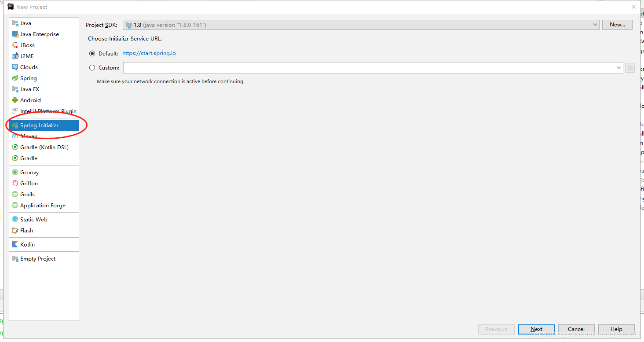
Task: Choose Gradle (Kotlin DSL) in the list
Action: (44, 147)
